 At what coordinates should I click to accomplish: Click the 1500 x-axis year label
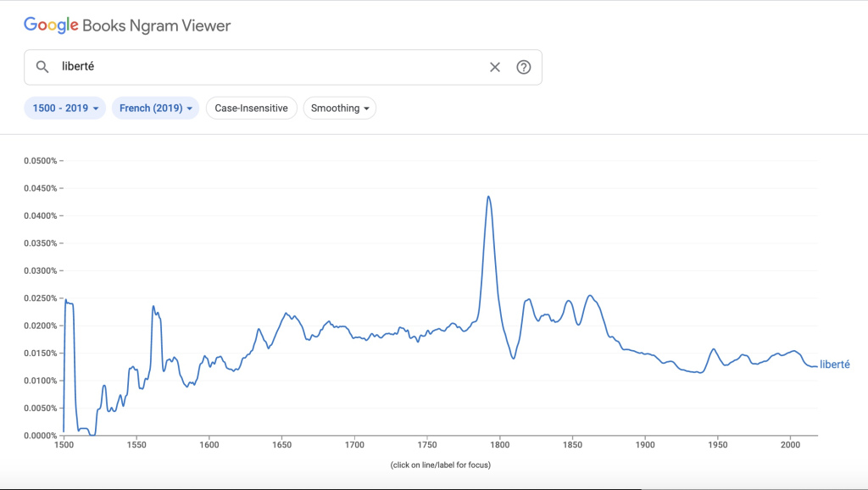tap(64, 444)
